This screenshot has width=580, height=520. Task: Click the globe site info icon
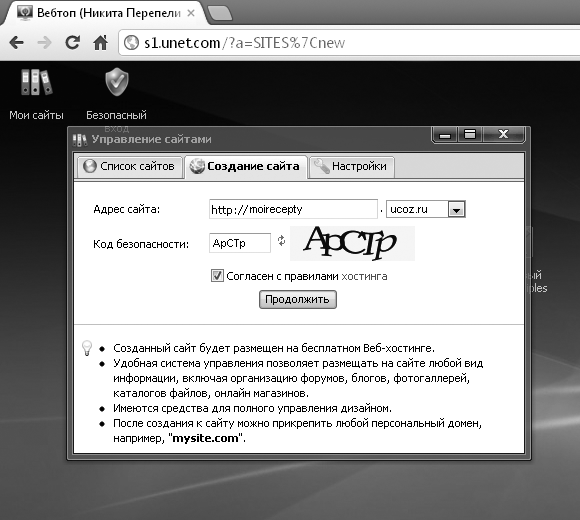click(131, 43)
